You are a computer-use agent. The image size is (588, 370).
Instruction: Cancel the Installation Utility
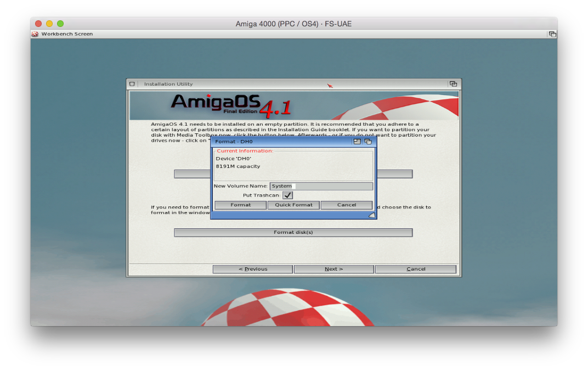(416, 269)
